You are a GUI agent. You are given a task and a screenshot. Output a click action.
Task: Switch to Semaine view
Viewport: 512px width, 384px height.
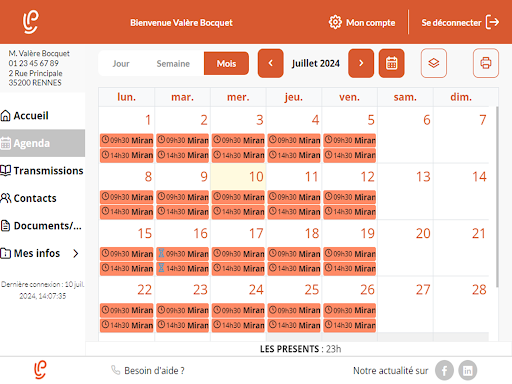point(173,64)
